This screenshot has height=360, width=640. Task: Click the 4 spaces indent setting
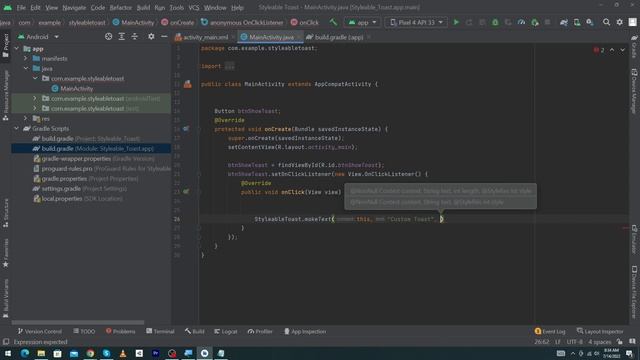pos(599,342)
